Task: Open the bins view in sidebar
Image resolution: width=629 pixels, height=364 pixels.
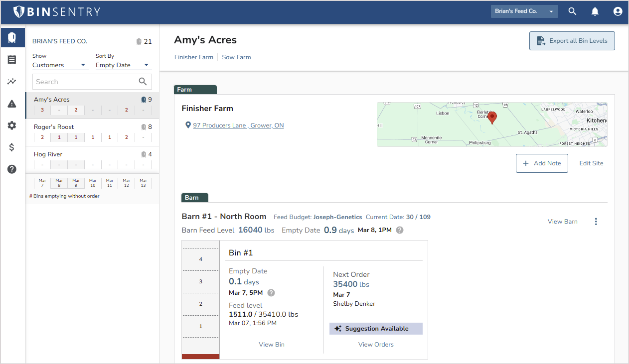Action: pyautogui.click(x=12, y=37)
